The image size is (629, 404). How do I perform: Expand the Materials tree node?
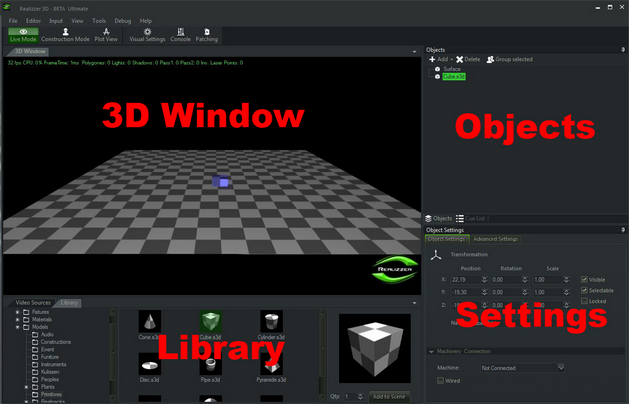click(x=17, y=319)
